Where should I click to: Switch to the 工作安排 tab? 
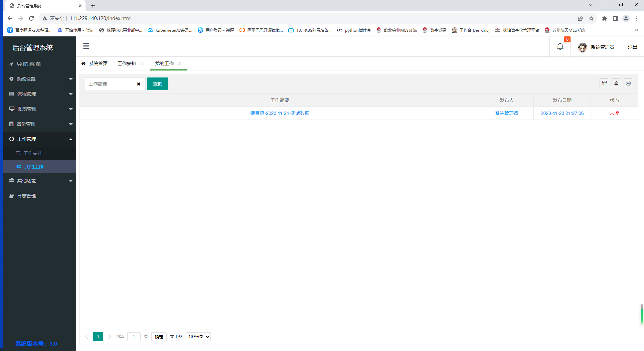tap(127, 63)
